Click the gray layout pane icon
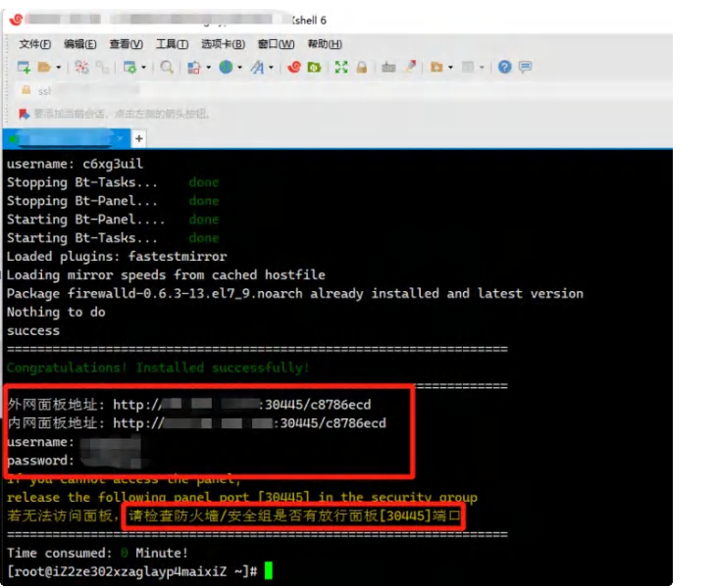This screenshot has width=715, height=588. click(x=468, y=67)
